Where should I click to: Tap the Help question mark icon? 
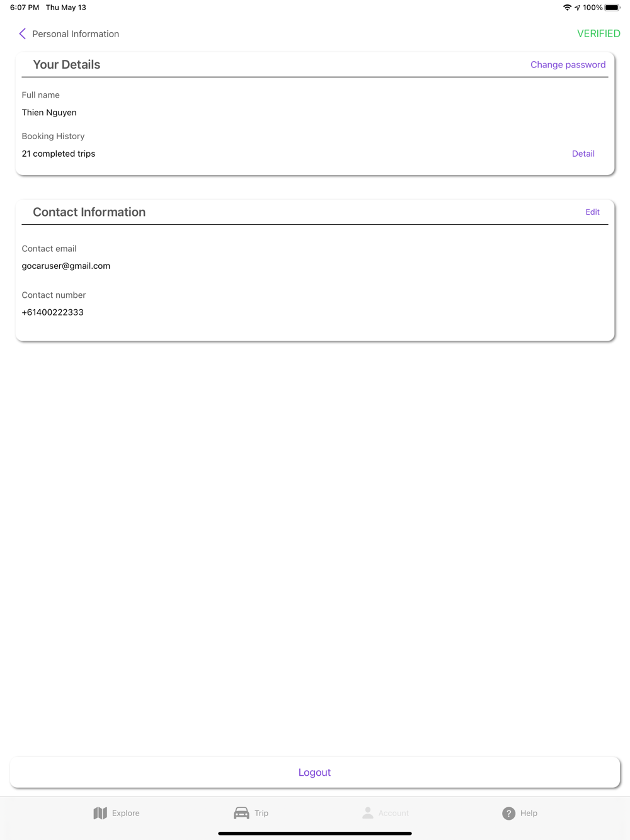[508, 814]
